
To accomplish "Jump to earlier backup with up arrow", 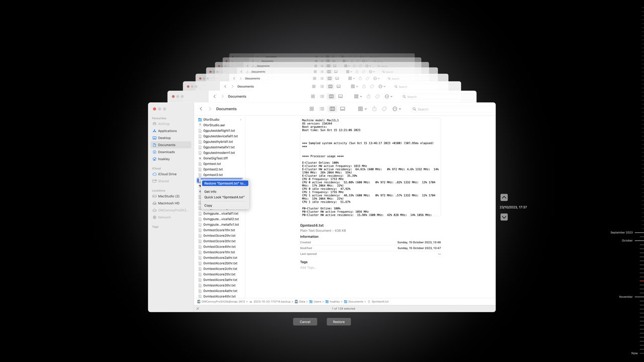I will pyautogui.click(x=504, y=198).
